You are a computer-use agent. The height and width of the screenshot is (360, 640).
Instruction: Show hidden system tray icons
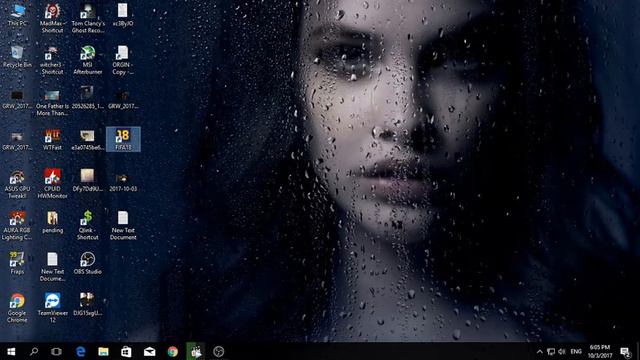tap(540, 351)
